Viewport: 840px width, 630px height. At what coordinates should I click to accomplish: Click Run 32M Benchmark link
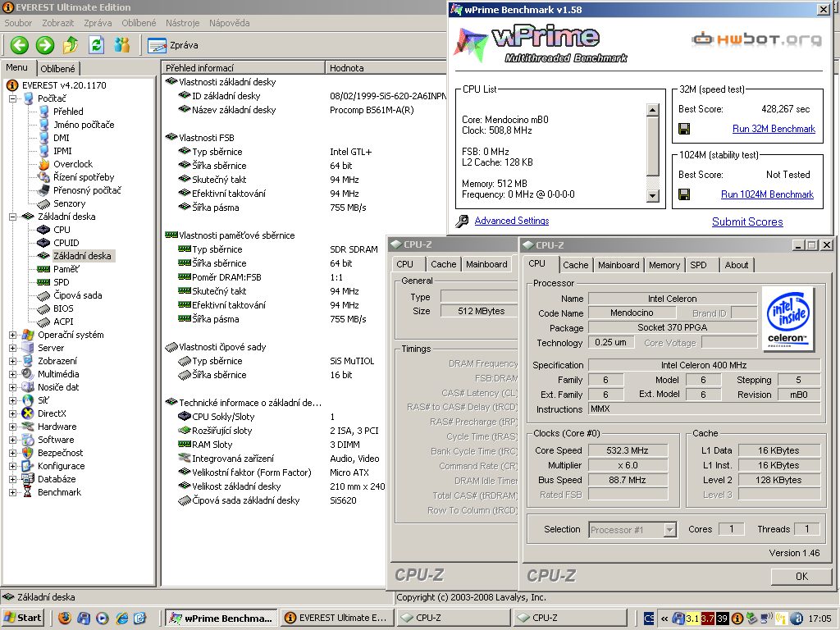774,129
